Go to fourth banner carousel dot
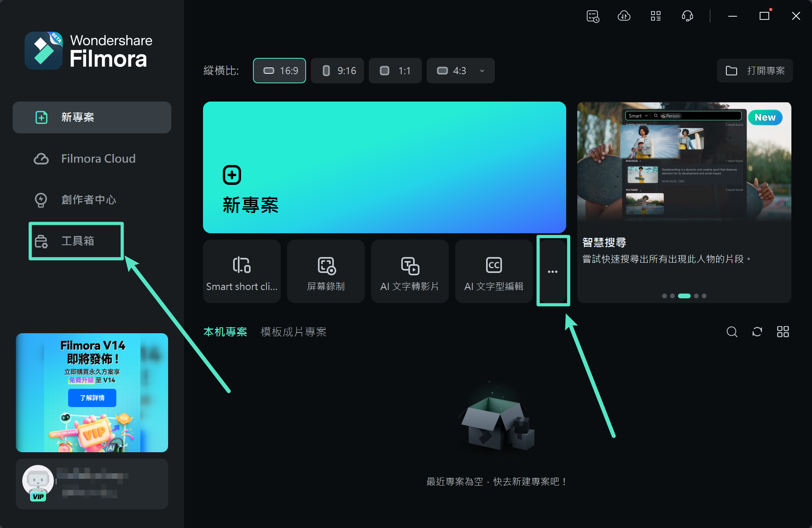Viewport: 812px width, 528px height. click(x=696, y=296)
